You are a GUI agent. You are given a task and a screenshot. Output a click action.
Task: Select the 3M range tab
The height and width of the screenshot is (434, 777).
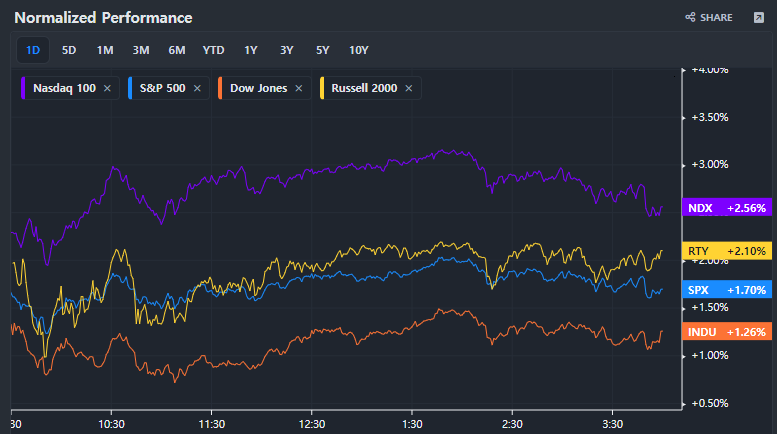141,50
